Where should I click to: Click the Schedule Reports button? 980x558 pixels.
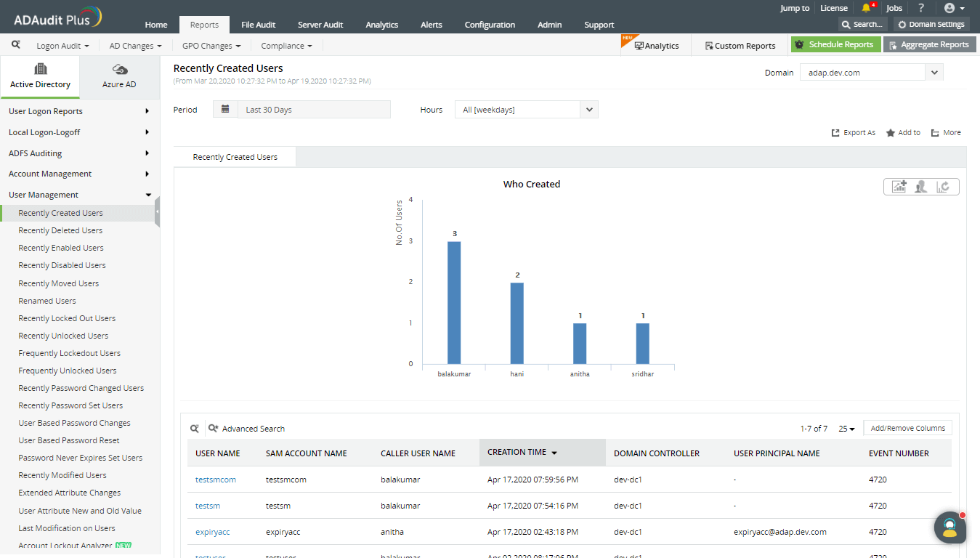pyautogui.click(x=835, y=44)
